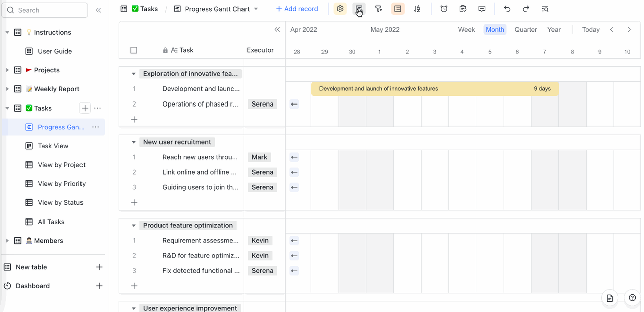Viewport: 644px width, 312px height.
Task: Click the yellow Development and launch task bar
Action: pyautogui.click(x=435, y=89)
